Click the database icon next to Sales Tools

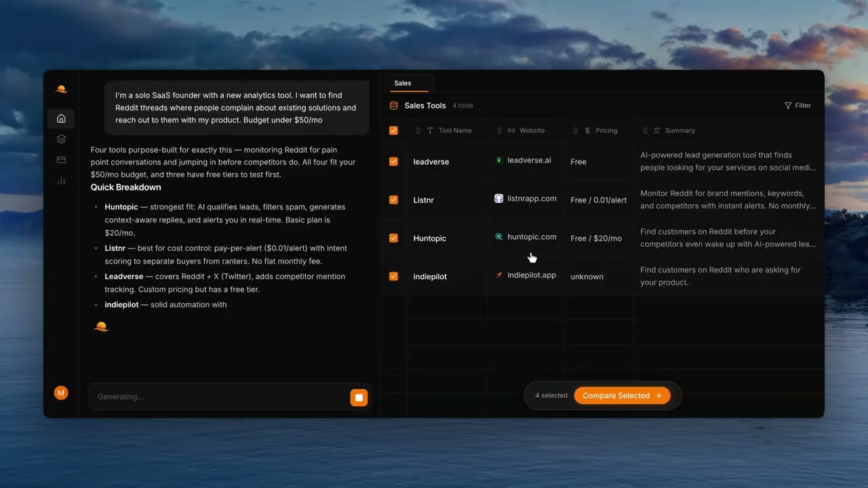pos(393,106)
